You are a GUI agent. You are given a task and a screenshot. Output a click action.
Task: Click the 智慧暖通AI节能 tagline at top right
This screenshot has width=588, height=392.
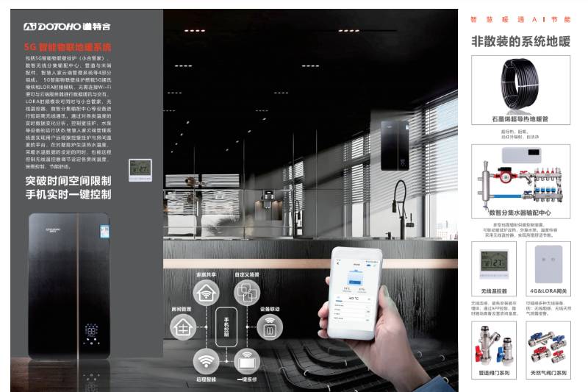pyautogui.click(x=520, y=18)
